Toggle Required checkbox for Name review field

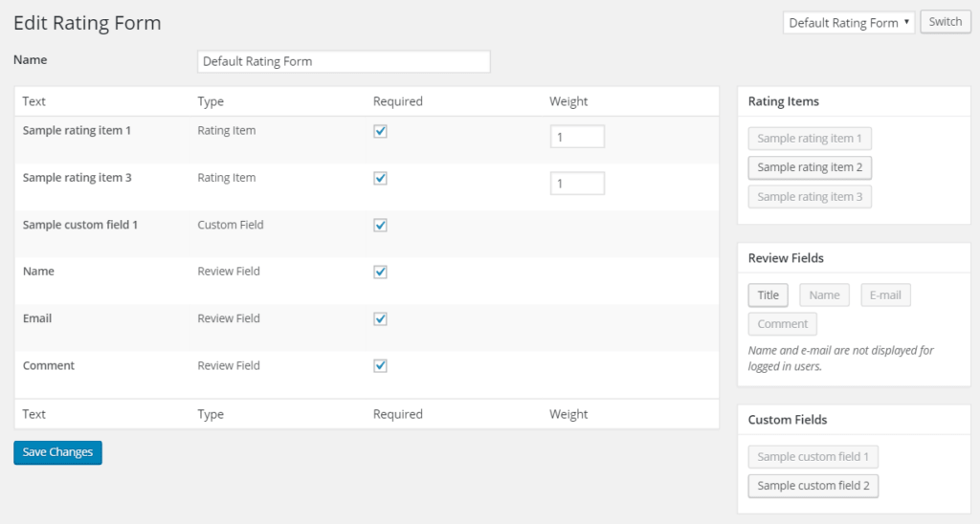coord(380,272)
